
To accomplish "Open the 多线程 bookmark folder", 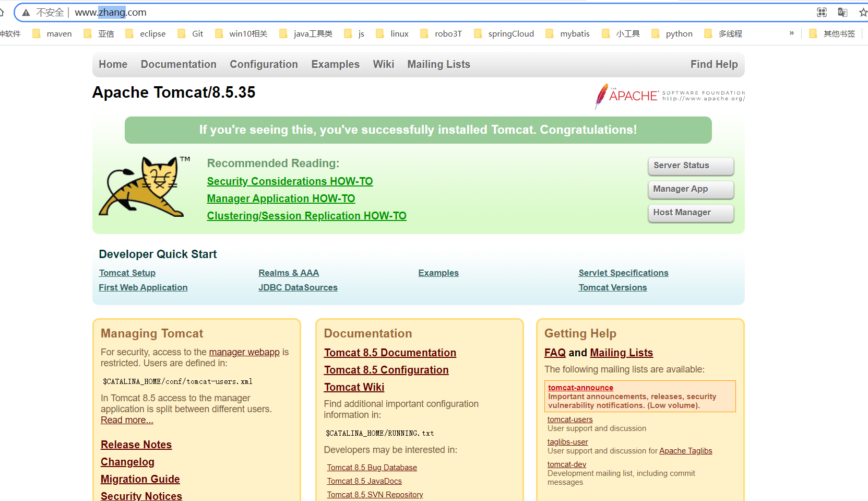I will click(x=723, y=34).
